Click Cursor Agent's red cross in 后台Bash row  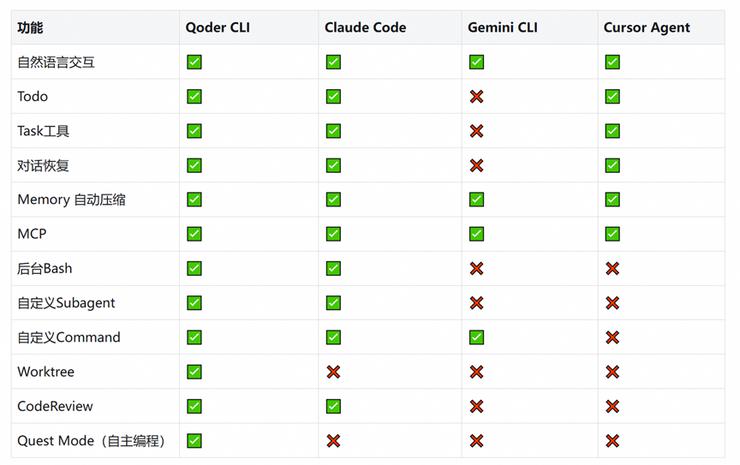coord(612,269)
